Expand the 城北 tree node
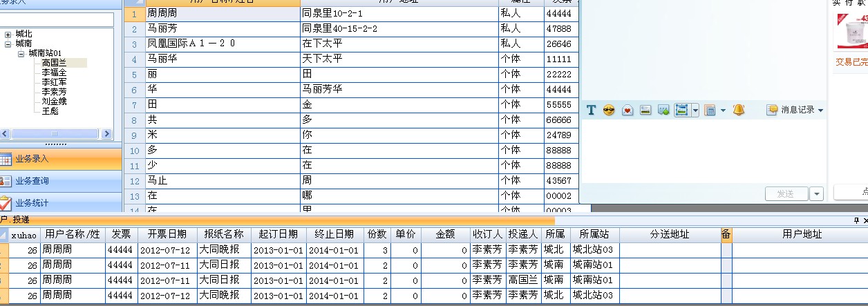 tap(8, 34)
